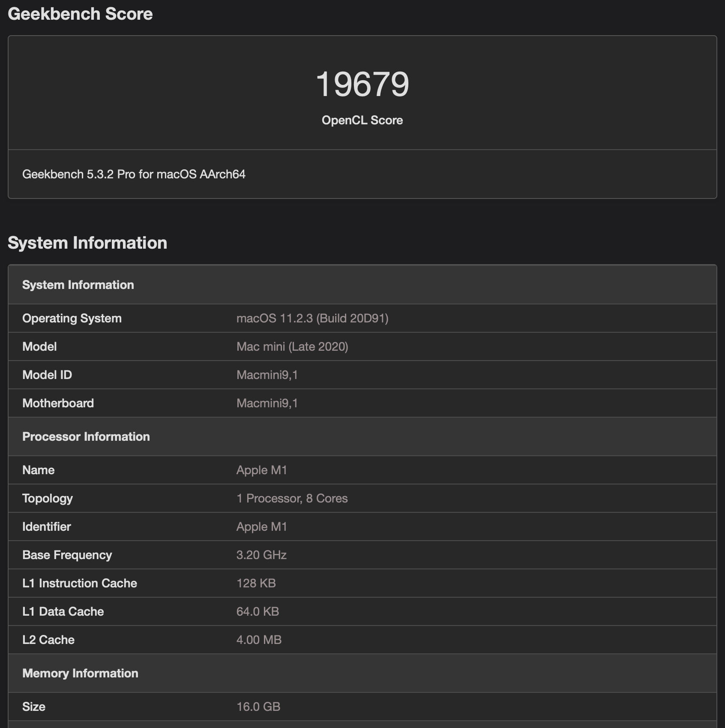The width and height of the screenshot is (725, 728).
Task: Click the Model row showing Mac mini
Action: pyautogui.click(x=39, y=346)
